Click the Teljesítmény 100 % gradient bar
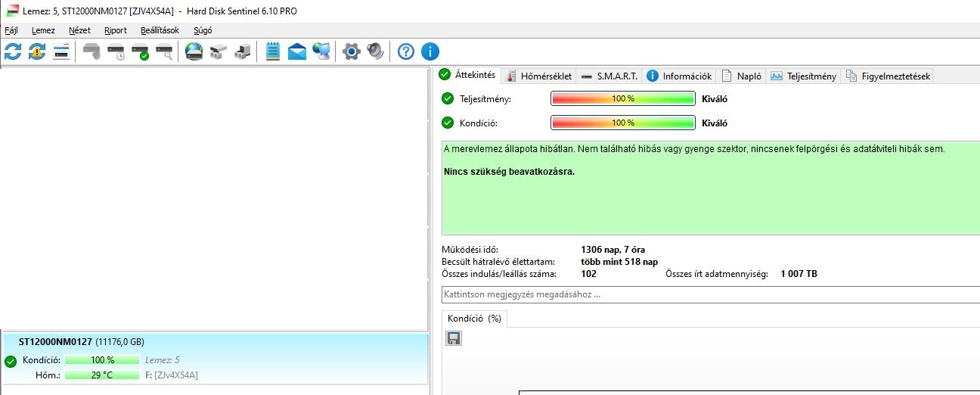 623,99
